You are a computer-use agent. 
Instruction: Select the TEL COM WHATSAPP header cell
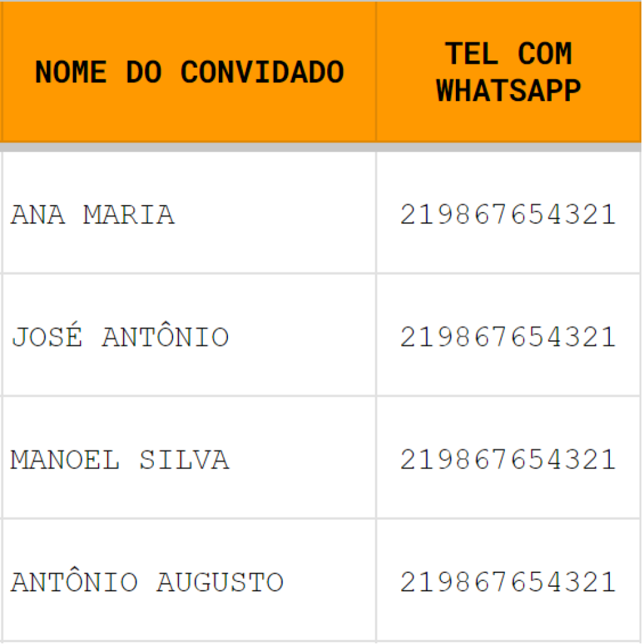click(509, 72)
